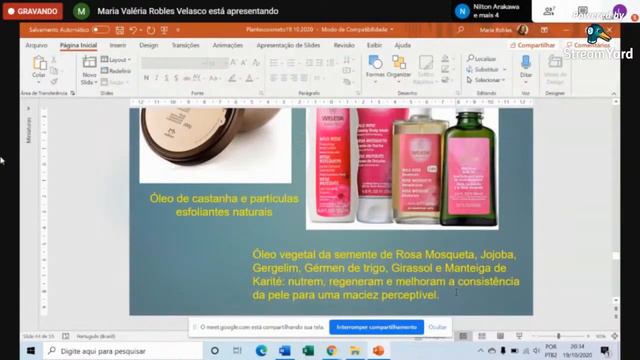Image resolution: width=640 pixels, height=360 pixels.
Task: Click the numbered list icon
Action: (291, 62)
